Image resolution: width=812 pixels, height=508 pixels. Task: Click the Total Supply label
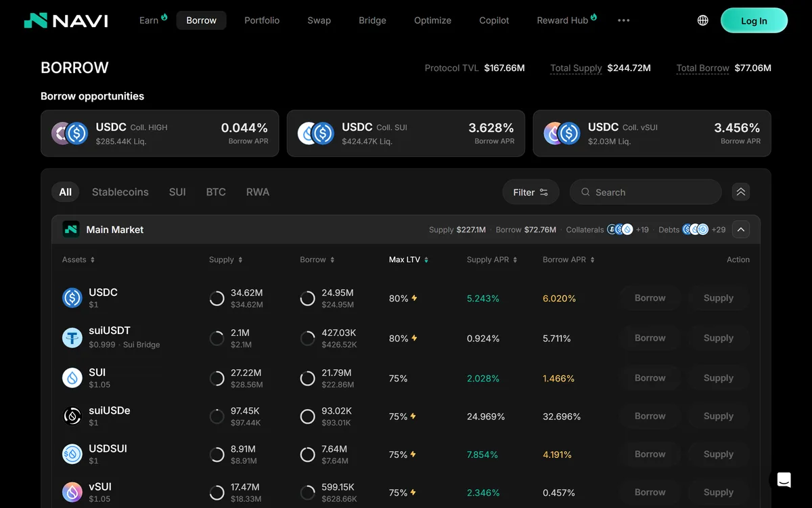click(576, 68)
